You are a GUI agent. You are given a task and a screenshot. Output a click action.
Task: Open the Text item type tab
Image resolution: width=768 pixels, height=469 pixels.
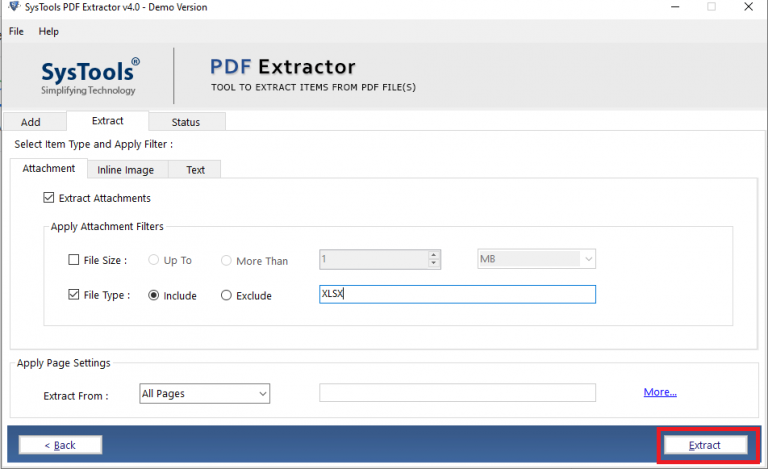tap(195, 170)
